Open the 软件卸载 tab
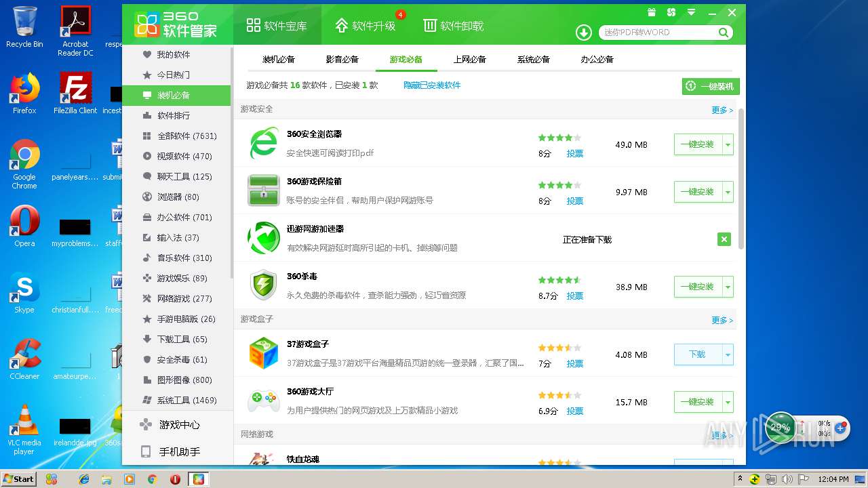Screen dimensions: 868x488 pos(453,26)
